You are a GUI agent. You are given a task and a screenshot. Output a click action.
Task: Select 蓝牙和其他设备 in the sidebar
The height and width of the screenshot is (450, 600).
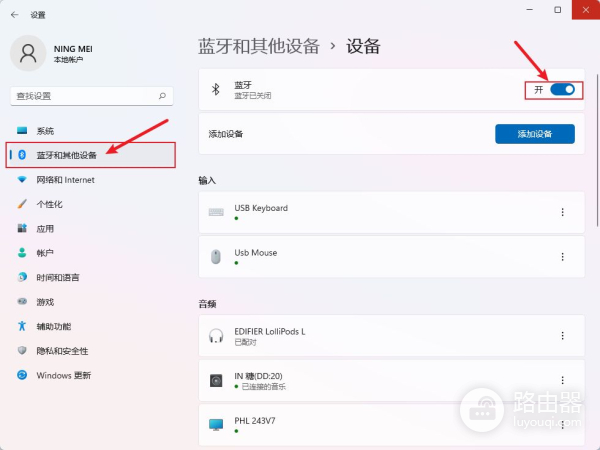(91, 155)
